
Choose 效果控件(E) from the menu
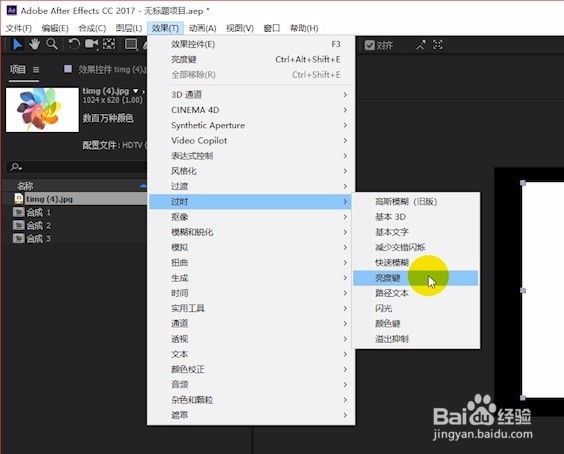click(252, 44)
